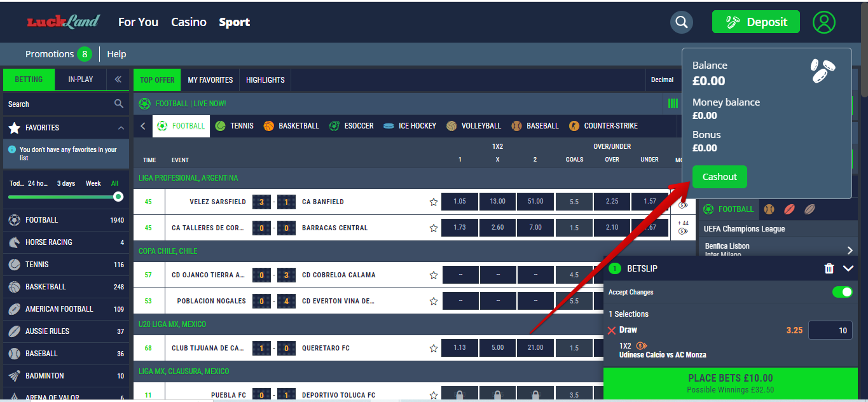Screen dimensions: 868x402
Task: Favorite the Poblacion Nogales match star
Action: pyautogui.click(x=434, y=301)
